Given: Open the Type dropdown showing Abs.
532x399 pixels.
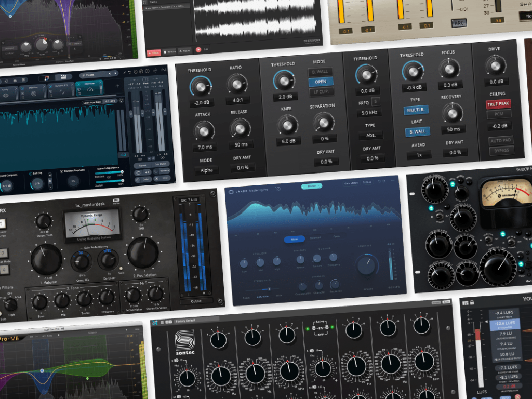Looking at the screenshot, I should [x=370, y=135].
